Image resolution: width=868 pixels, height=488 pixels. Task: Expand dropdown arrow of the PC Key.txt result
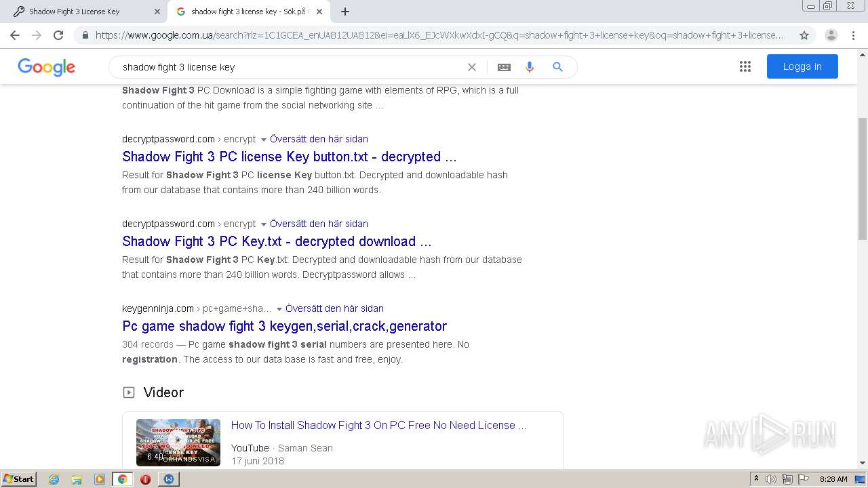(263, 224)
